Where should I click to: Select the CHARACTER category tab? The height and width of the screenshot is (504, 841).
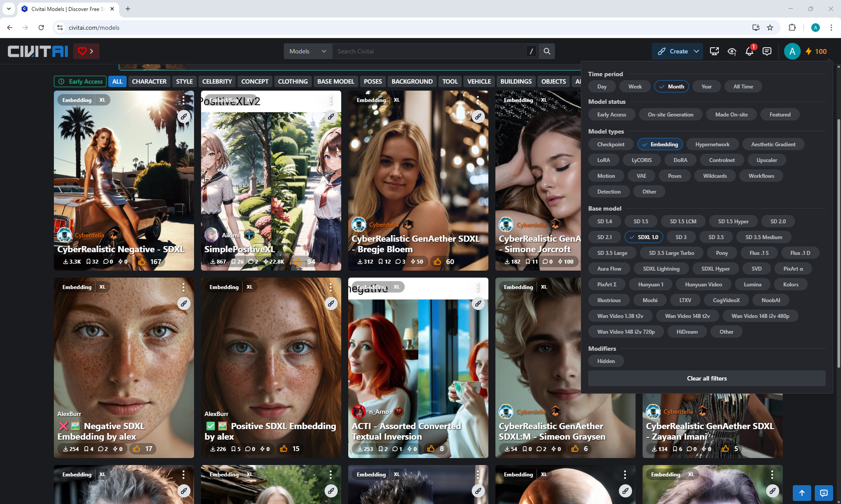[x=149, y=81]
